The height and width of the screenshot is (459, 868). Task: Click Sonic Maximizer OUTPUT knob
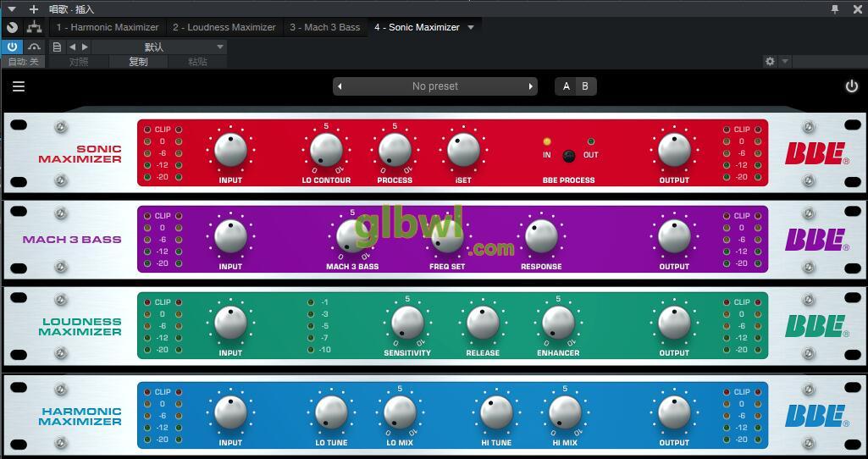(674, 150)
